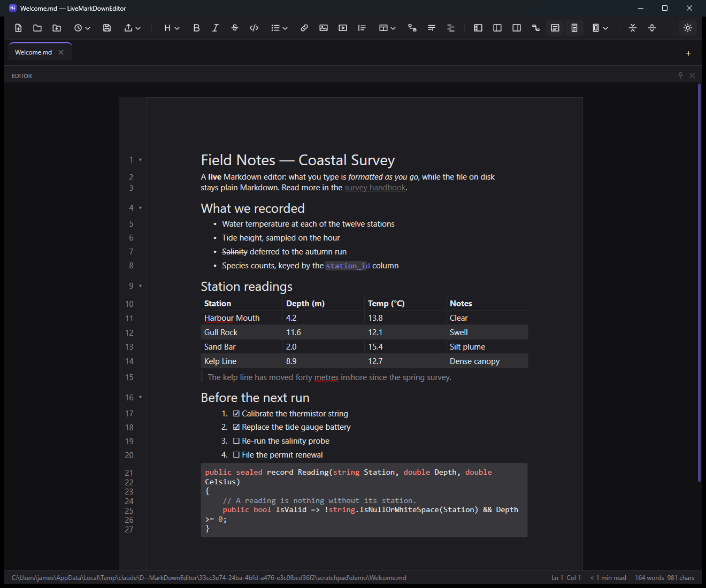This screenshot has height=588, width=706.
Task: Click the 'Silt plume' notes cell
Action: point(487,346)
